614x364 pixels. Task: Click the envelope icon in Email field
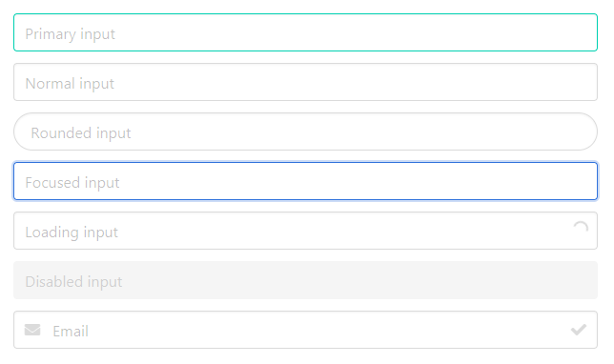(x=32, y=330)
